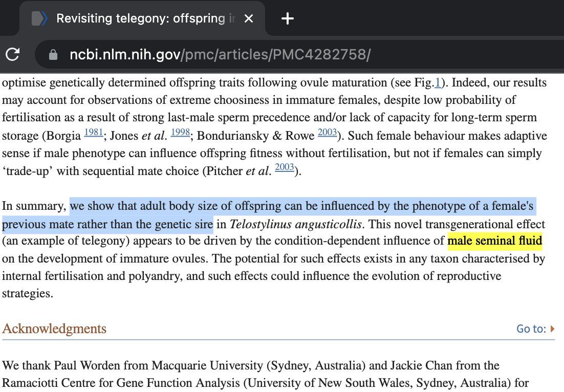Open the Pitcher et al. 2003 citation
The height and width of the screenshot is (392, 564).
pyautogui.click(x=284, y=168)
